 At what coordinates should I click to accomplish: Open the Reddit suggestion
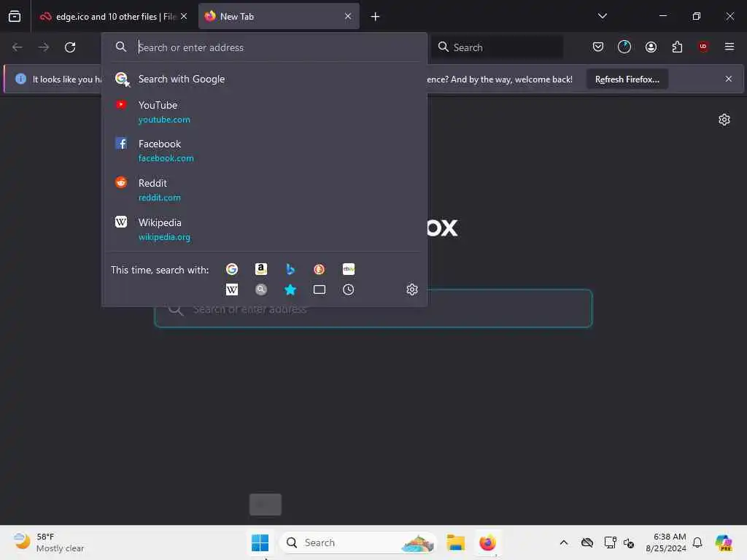264,190
